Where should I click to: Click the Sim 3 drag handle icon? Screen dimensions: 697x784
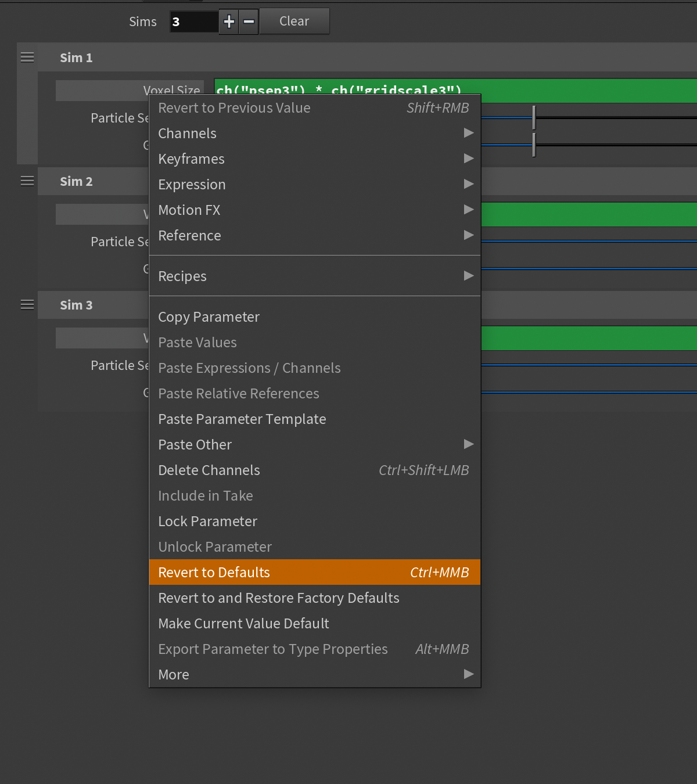click(x=27, y=305)
